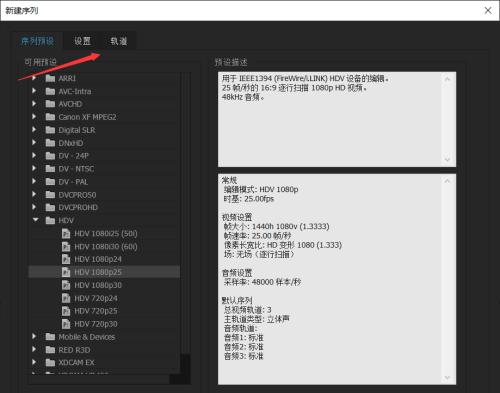Expand the RED R3D folder
The height and width of the screenshot is (393, 500).
(34, 349)
